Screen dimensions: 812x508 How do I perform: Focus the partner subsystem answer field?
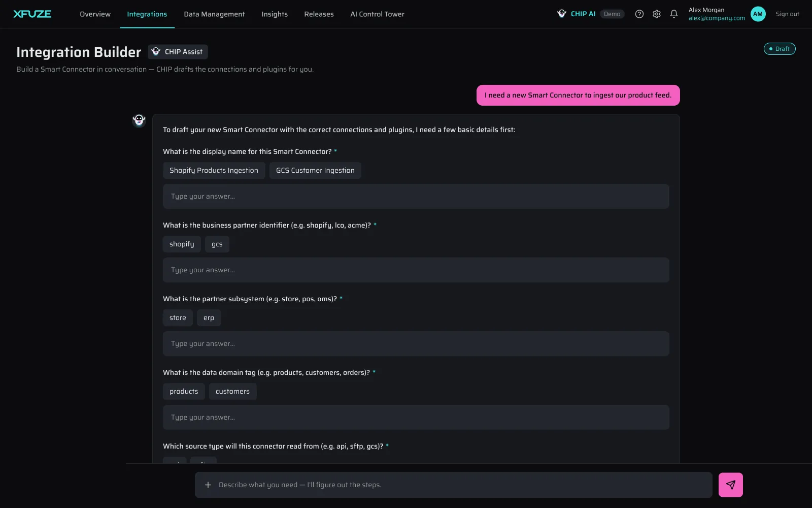[x=416, y=343]
